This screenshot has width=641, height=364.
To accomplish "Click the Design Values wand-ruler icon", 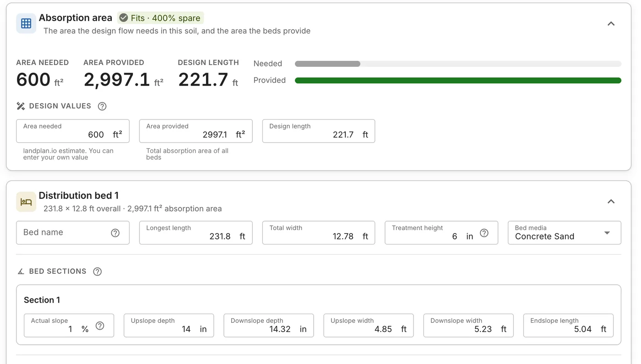I will coord(21,106).
